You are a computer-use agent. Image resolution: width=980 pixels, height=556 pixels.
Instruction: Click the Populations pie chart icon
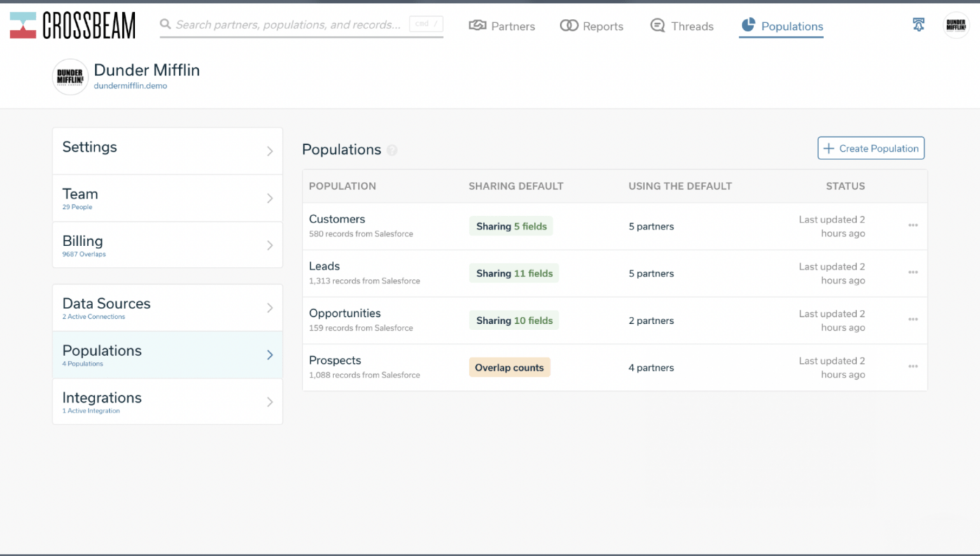748,25
